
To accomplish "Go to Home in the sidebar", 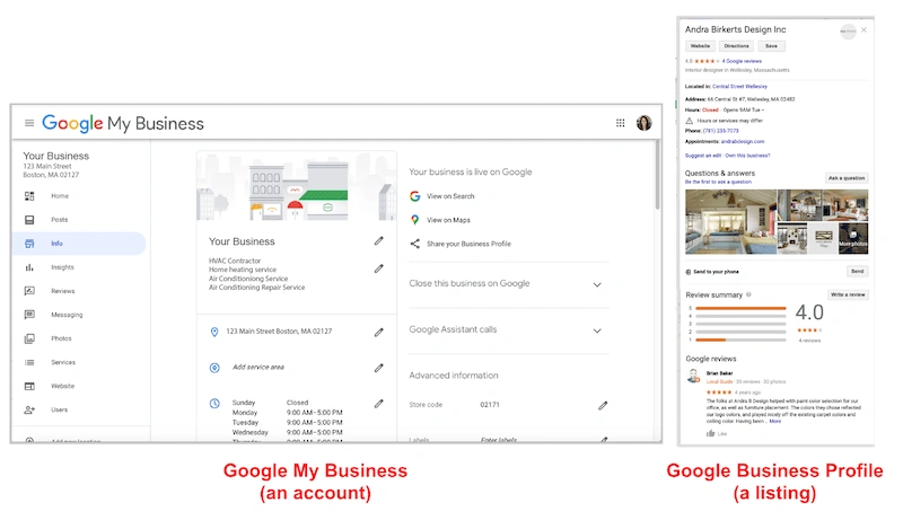I will [x=59, y=196].
